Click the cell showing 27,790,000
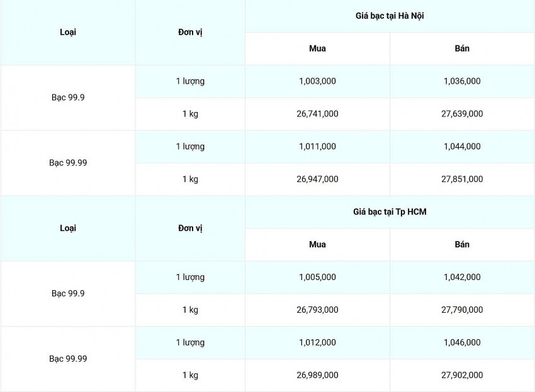This screenshot has height=392, width=535. tap(462, 310)
